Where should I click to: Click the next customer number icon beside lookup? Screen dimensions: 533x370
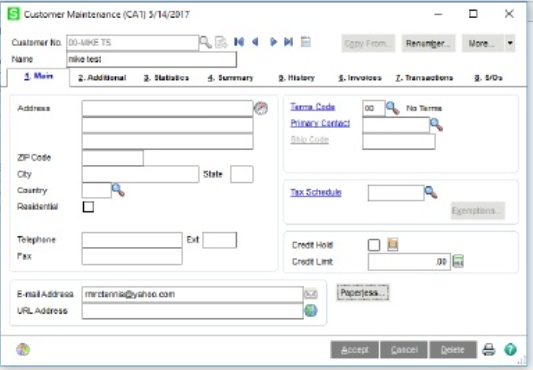[221, 43]
